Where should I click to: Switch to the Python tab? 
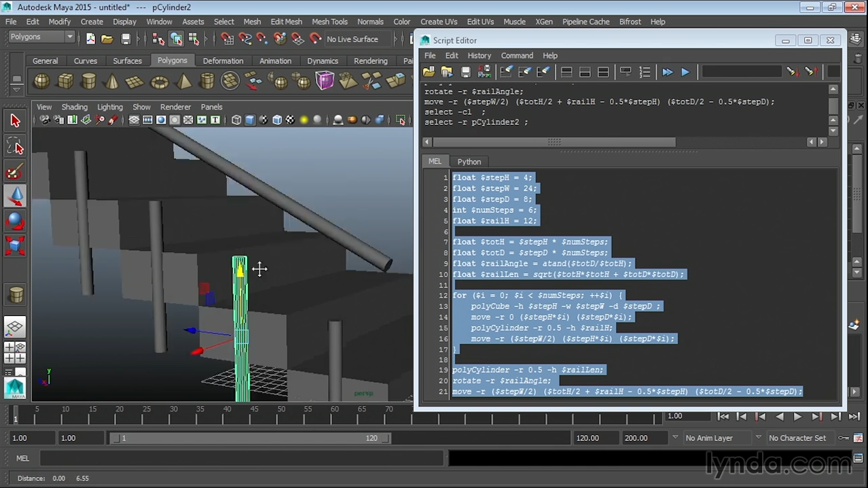(469, 162)
